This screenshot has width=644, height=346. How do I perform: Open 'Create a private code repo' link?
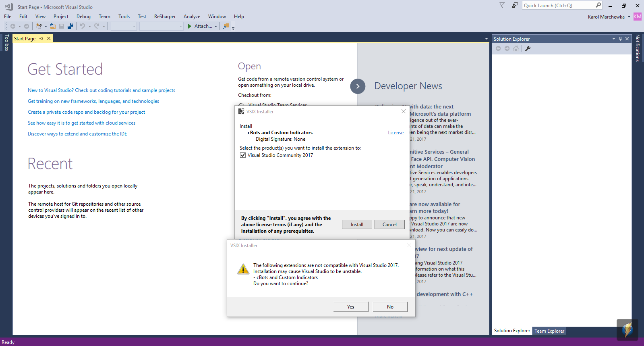click(86, 112)
